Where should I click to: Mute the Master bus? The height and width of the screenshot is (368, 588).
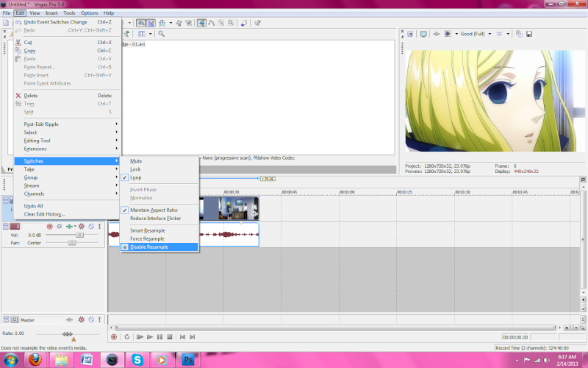pos(91,319)
